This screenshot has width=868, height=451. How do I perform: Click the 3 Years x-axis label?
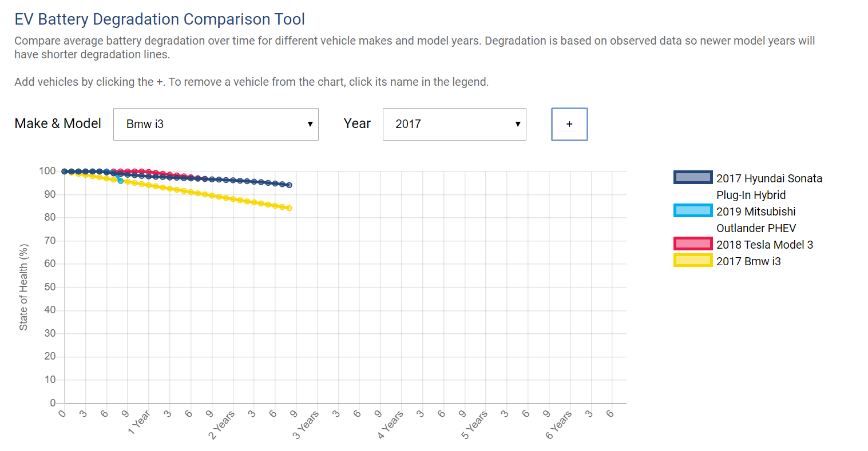(306, 425)
